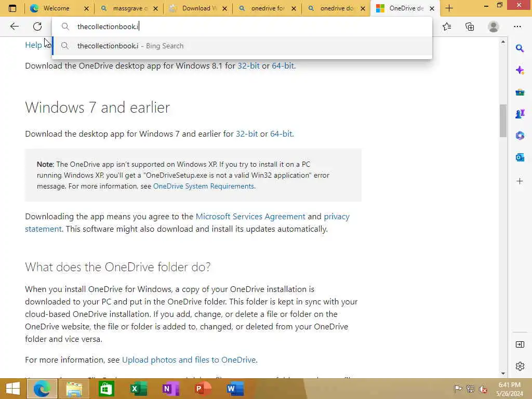
Task: Launch PowerPoint from the taskbar
Action: [203, 389]
